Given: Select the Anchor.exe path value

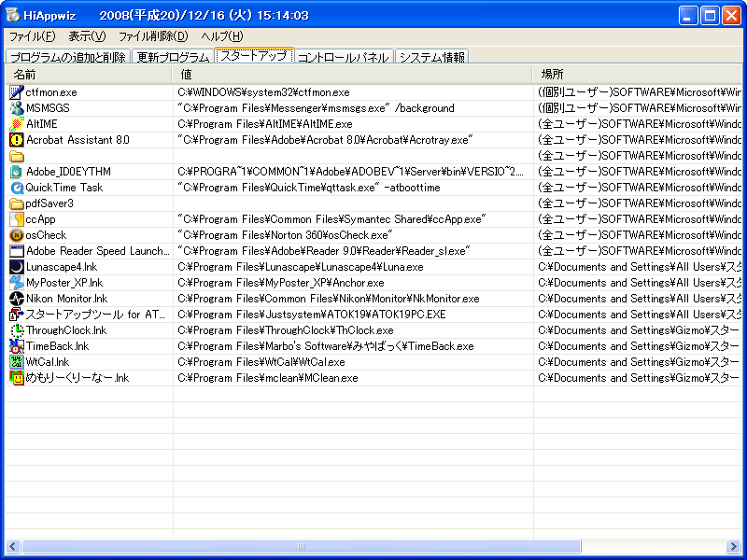Looking at the screenshot, I should [x=281, y=283].
